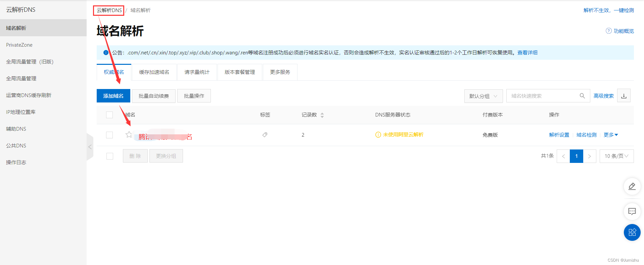
Task: Click the warning status 未使用阿里云解析
Action: 400,135
